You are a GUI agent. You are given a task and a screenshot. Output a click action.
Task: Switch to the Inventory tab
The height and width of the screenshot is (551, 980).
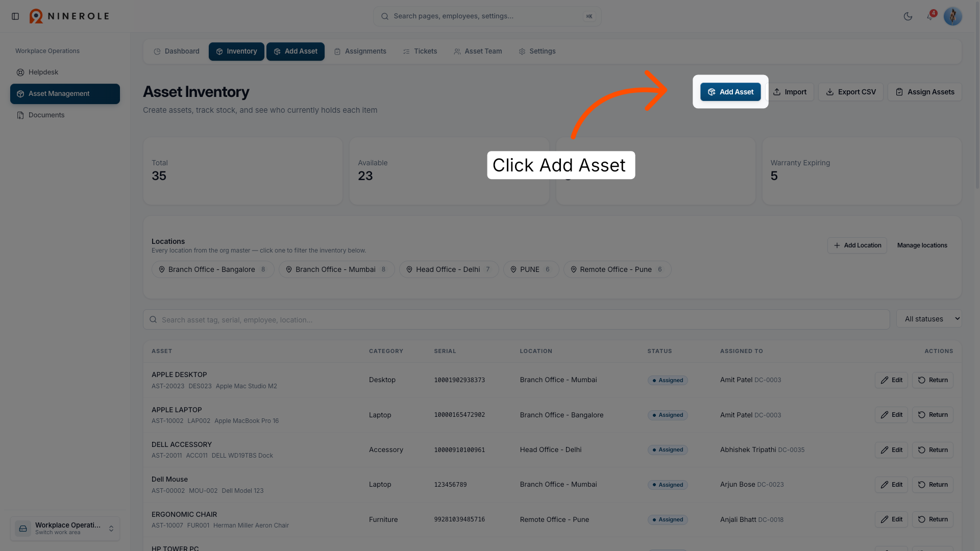[x=236, y=52]
